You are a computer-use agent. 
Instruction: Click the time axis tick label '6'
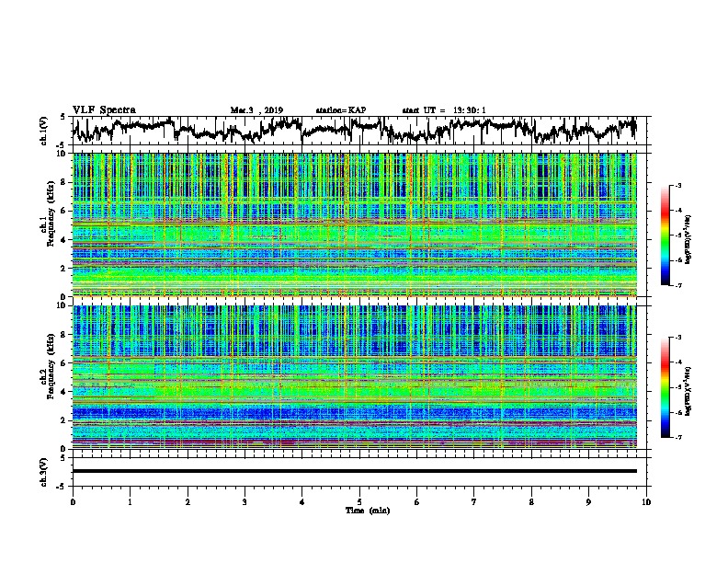(416, 502)
